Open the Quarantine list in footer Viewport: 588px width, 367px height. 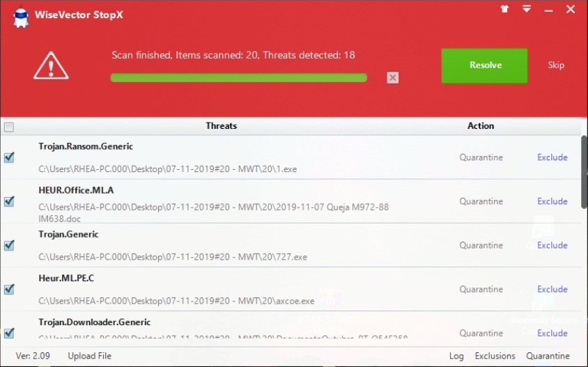tap(548, 356)
